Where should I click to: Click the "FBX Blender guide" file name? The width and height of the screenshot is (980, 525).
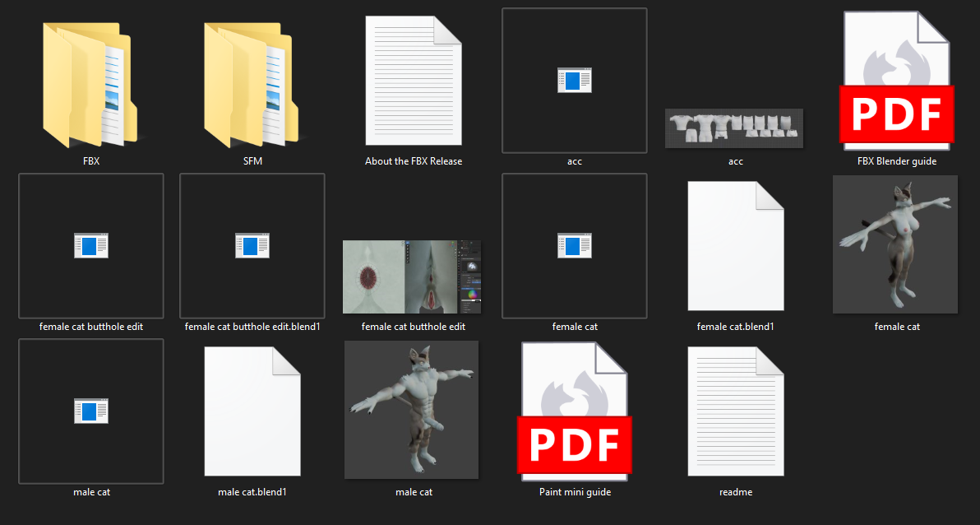[897, 160]
